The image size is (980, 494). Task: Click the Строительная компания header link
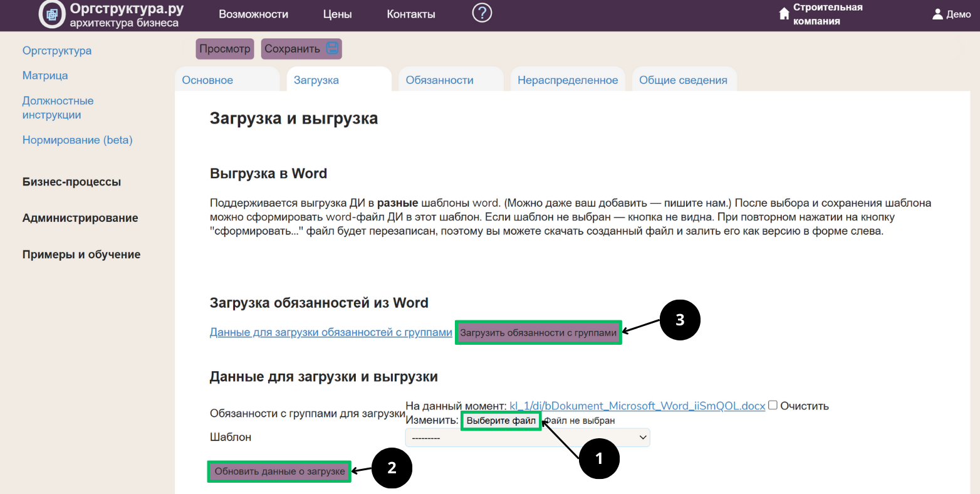point(828,14)
